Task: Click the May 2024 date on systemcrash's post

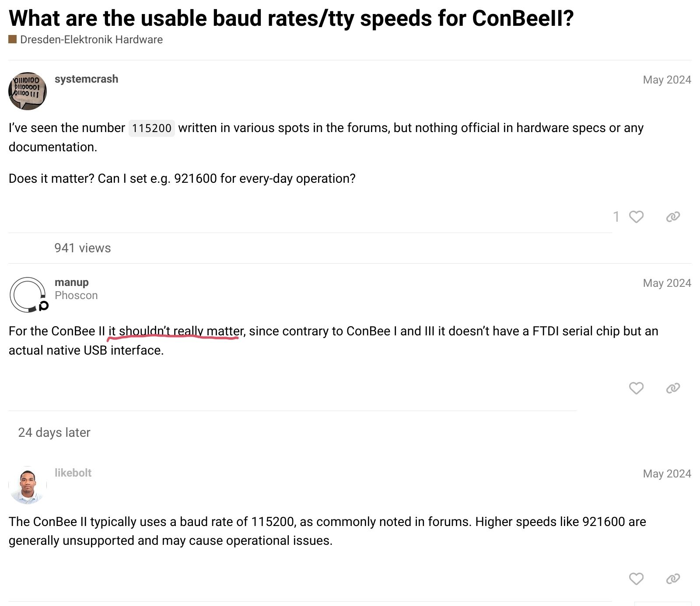Action: (667, 80)
